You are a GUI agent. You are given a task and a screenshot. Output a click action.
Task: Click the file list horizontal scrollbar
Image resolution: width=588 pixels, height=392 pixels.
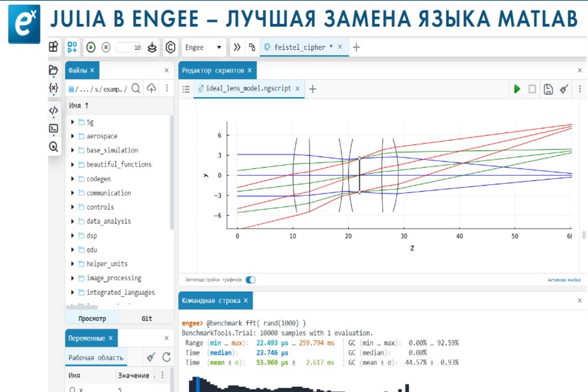coord(82,307)
